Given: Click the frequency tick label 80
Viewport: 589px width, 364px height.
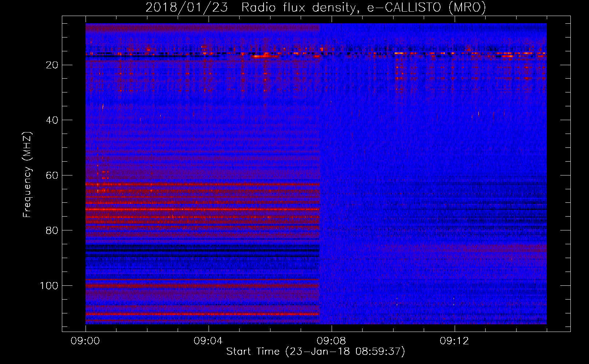Looking at the screenshot, I should pyautogui.click(x=52, y=230).
